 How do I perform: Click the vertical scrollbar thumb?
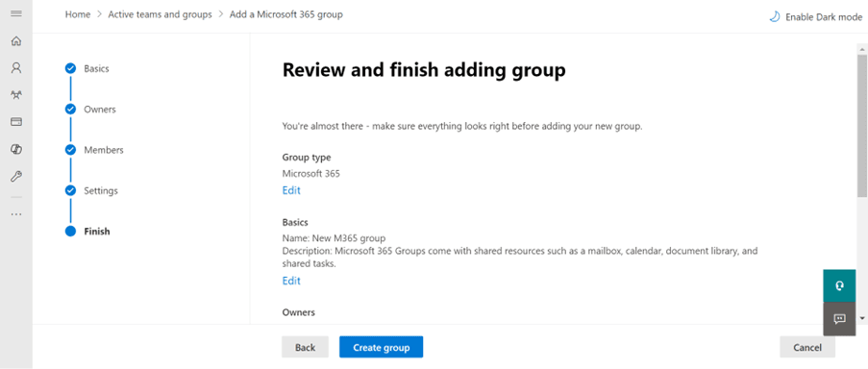pyautogui.click(x=862, y=125)
